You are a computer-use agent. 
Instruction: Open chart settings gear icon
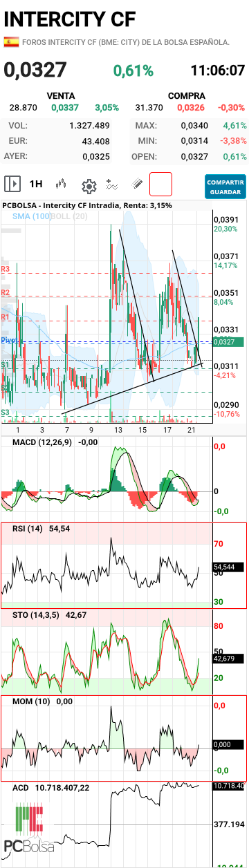(x=89, y=185)
